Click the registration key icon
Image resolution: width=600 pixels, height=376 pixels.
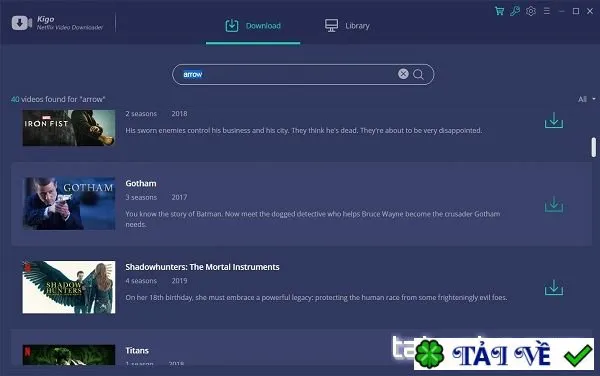pyautogui.click(x=515, y=11)
